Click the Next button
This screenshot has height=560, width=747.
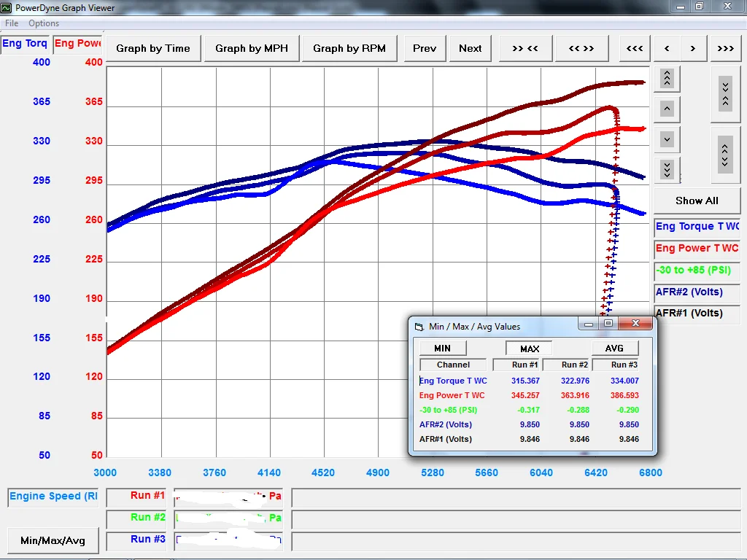tap(471, 48)
